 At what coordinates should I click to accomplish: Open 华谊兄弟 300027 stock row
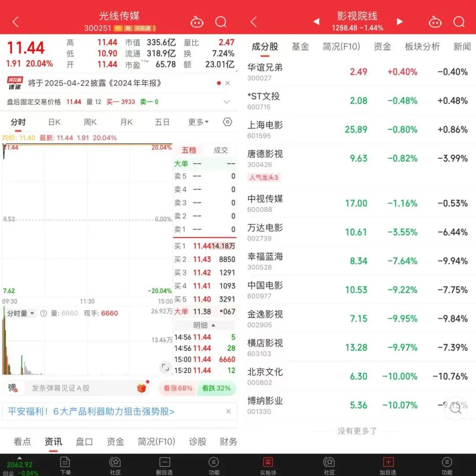coord(357,72)
